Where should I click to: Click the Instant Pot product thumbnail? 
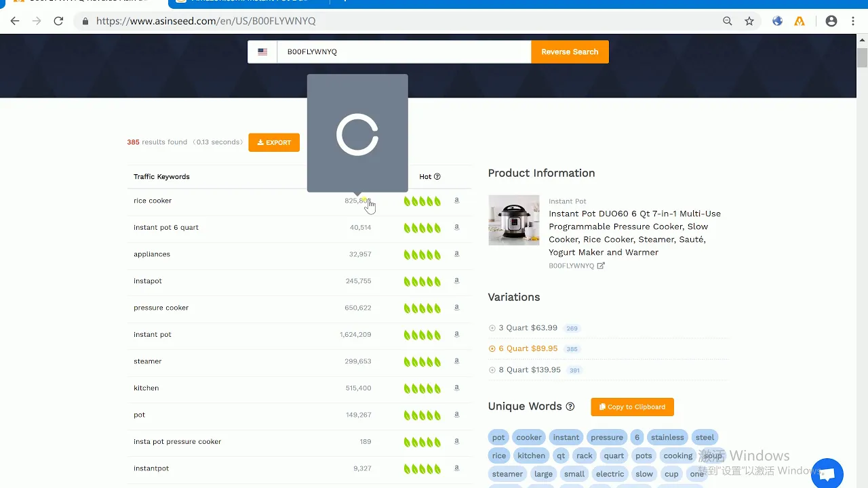[x=514, y=220]
